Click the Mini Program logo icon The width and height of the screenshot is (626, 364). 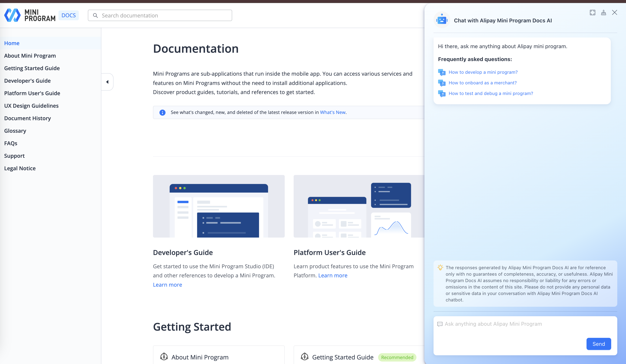pos(12,15)
